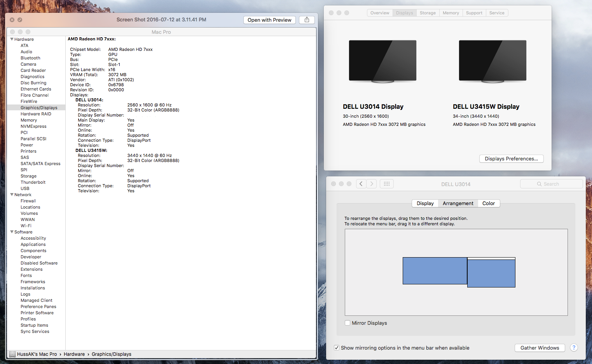Select Graphics/Displays in the sidebar

pos(39,108)
